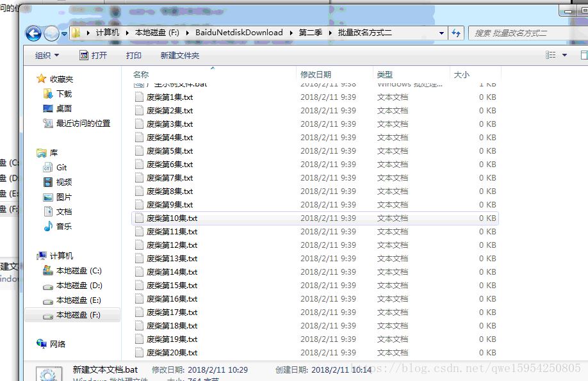This screenshot has width=588, height=381.
Task: Open the view options dropdown arrow
Action: 564,55
